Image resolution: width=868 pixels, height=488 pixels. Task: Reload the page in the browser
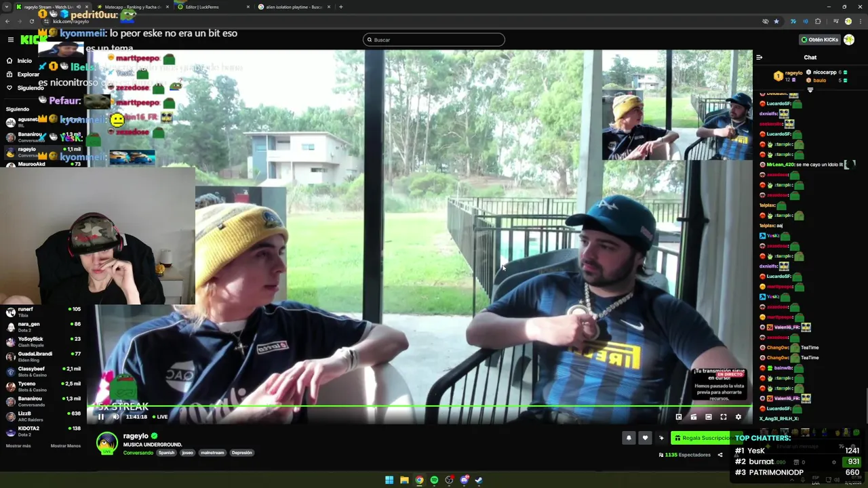pyautogui.click(x=31, y=21)
